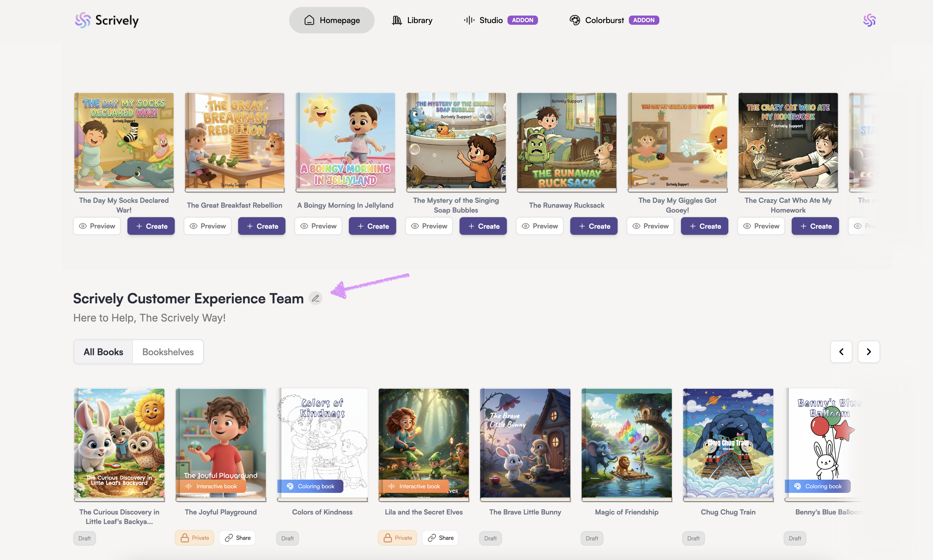The height and width of the screenshot is (560, 933).
Task: Click Coloring book badge on Colors of Kindness
Action: 310,487
